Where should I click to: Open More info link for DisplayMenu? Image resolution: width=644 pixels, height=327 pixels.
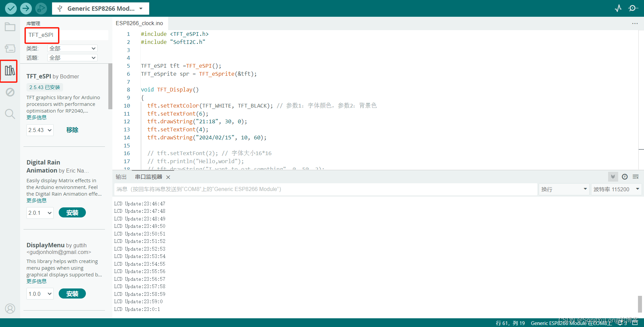coord(37,281)
